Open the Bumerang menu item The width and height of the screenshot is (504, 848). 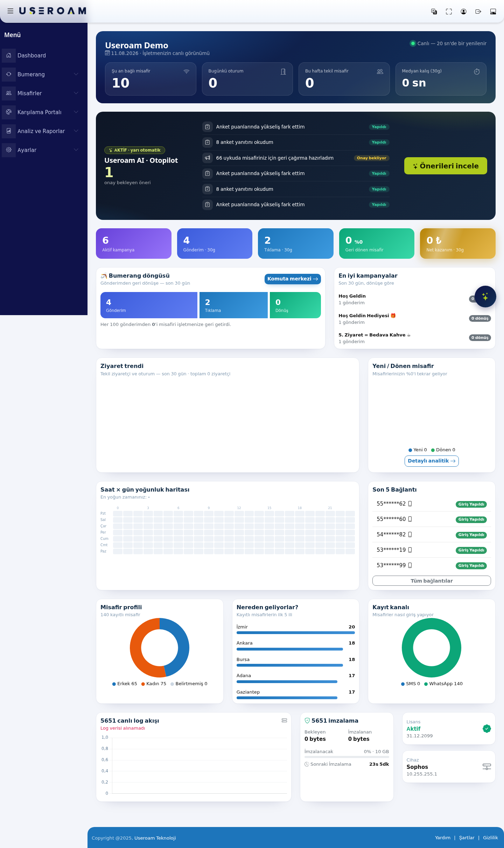(44, 74)
